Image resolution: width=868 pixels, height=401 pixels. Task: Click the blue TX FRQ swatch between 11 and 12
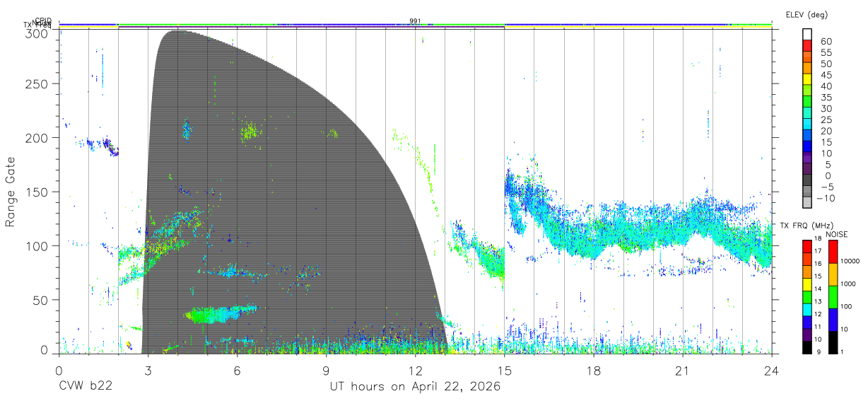[x=807, y=321]
